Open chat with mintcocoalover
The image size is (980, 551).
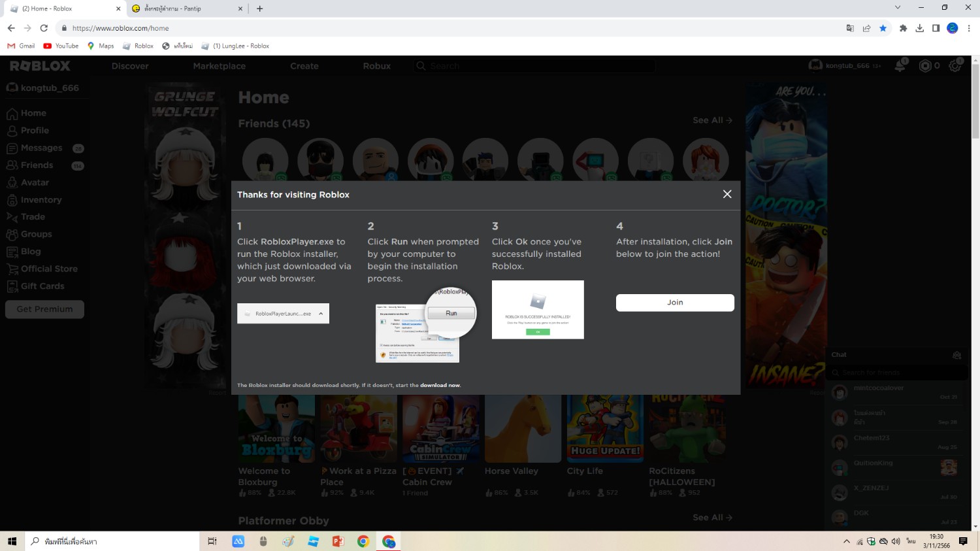point(896,392)
